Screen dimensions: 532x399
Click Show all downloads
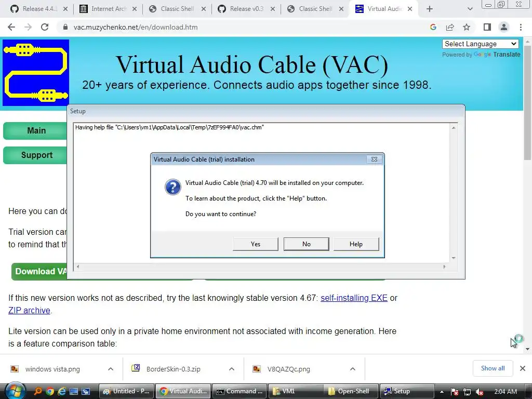[493, 368]
